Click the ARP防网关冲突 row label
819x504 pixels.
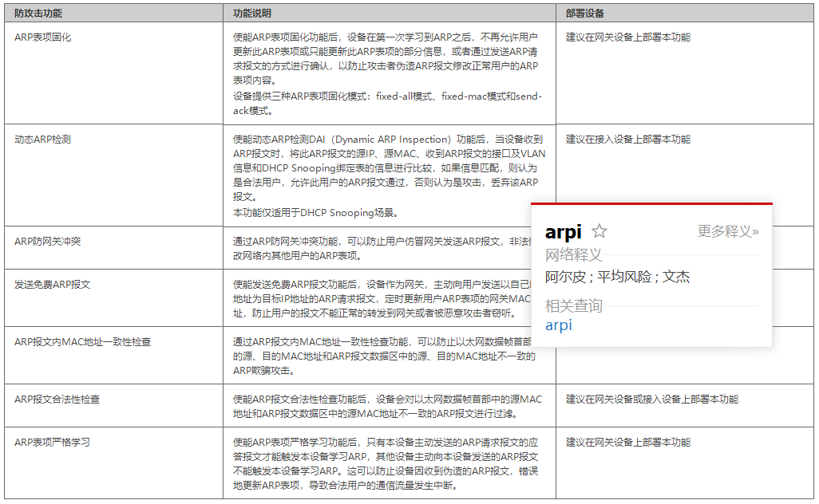tap(48, 242)
